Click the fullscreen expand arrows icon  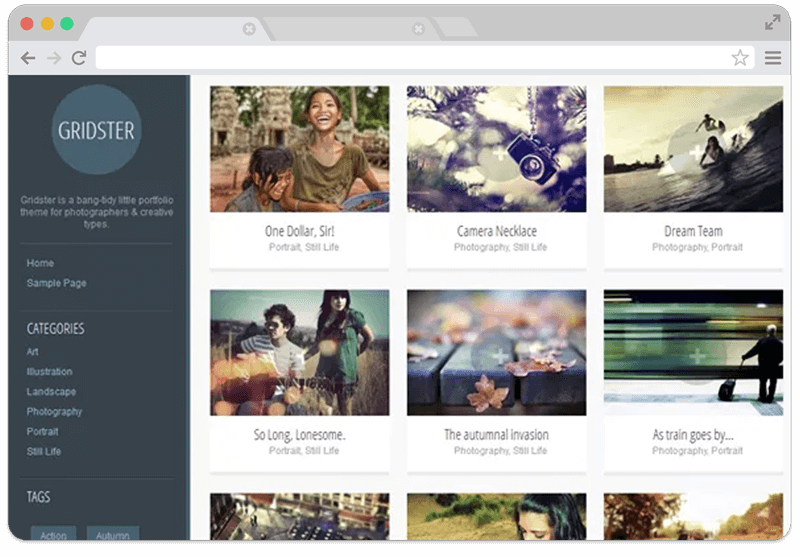point(773,22)
